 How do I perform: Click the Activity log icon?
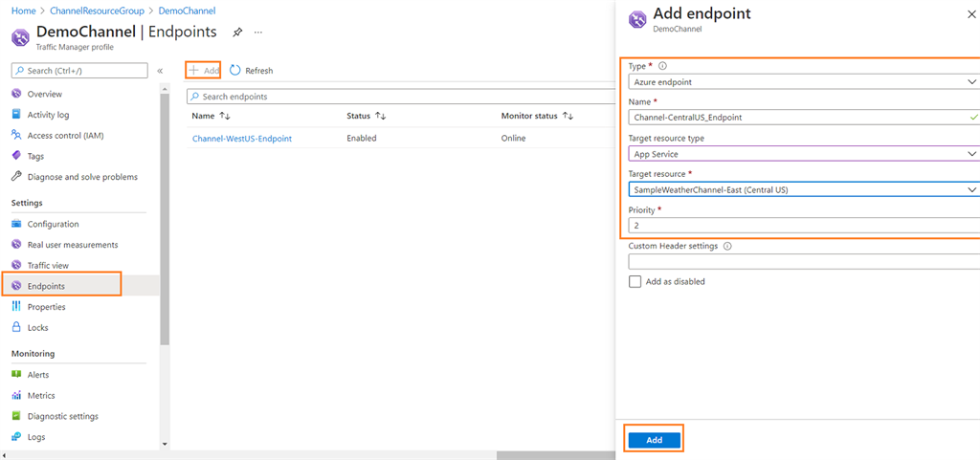point(17,114)
